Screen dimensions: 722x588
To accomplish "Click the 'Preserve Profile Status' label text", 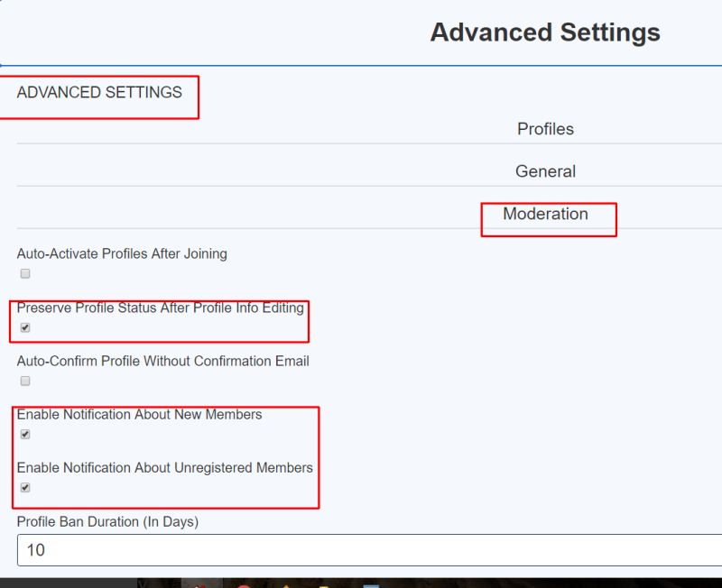I will pos(160,308).
